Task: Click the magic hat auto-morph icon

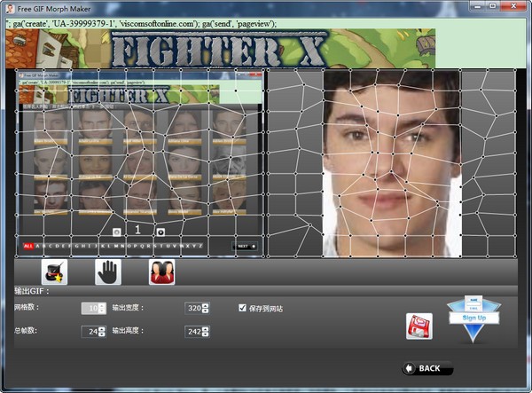Action: [x=54, y=272]
